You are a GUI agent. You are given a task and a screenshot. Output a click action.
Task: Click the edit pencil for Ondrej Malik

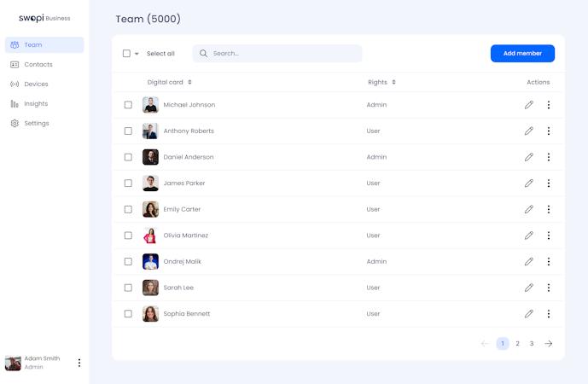click(x=529, y=262)
